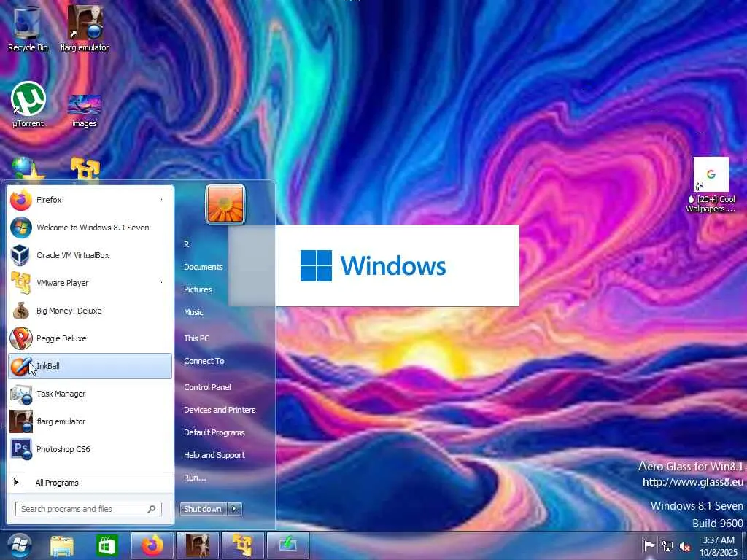Open network icon in system tray
This screenshot has height=560, width=747.
667,546
